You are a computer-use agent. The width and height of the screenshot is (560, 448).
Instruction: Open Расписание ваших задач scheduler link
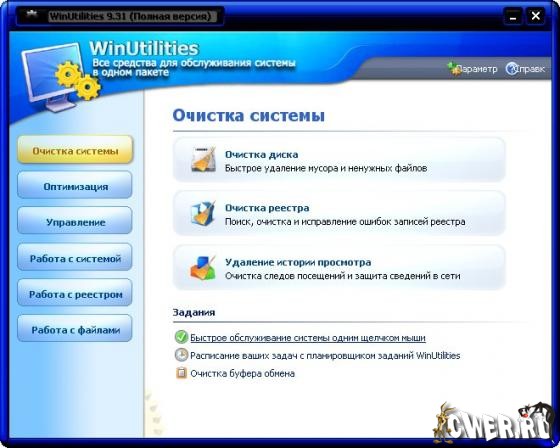pyautogui.click(x=325, y=355)
